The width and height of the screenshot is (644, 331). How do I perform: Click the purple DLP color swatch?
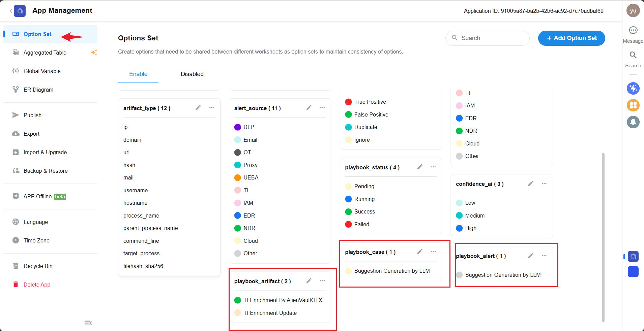pos(238,127)
